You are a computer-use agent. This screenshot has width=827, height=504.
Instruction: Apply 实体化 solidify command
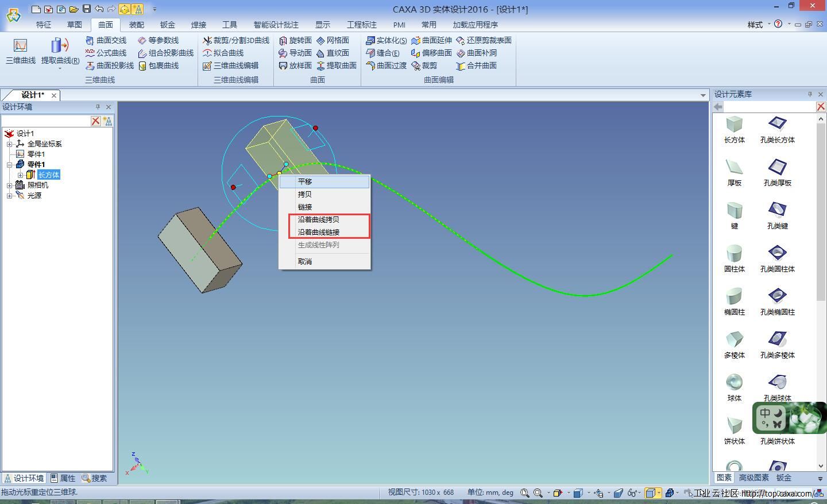coord(386,40)
